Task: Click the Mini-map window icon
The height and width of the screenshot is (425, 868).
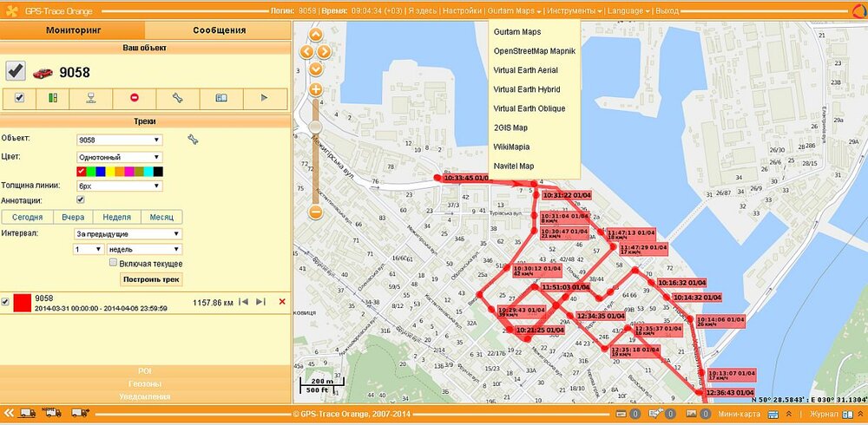Action: pyautogui.click(x=773, y=414)
